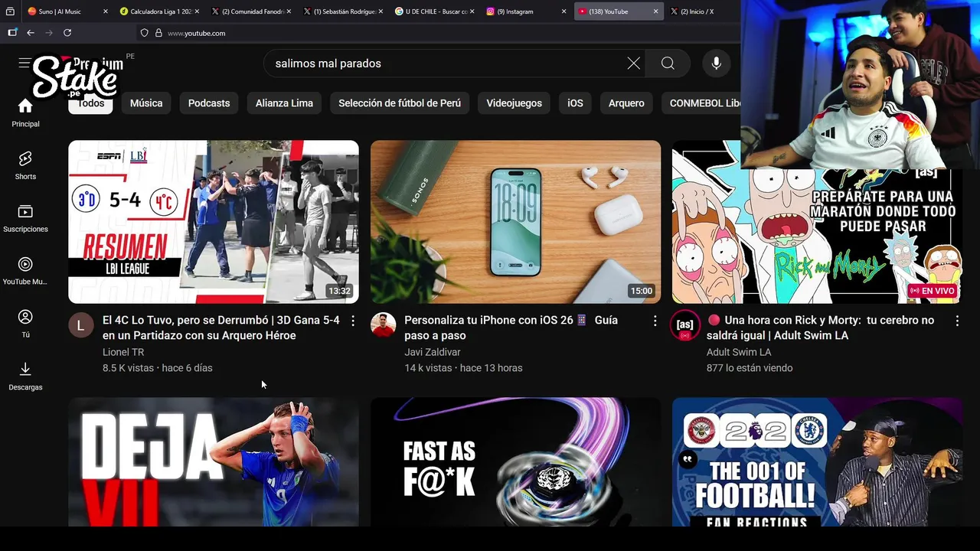The height and width of the screenshot is (551, 980).
Task: Switch to Comunidad Fanodri X tab
Action: (x=251, y=11)
